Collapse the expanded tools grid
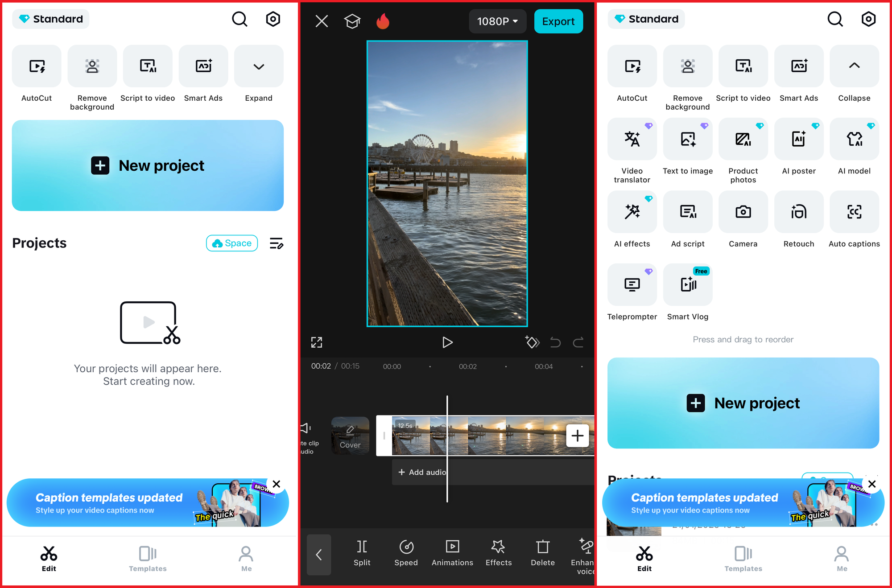This screenshot has height=588, width=892. coord(854,66)
